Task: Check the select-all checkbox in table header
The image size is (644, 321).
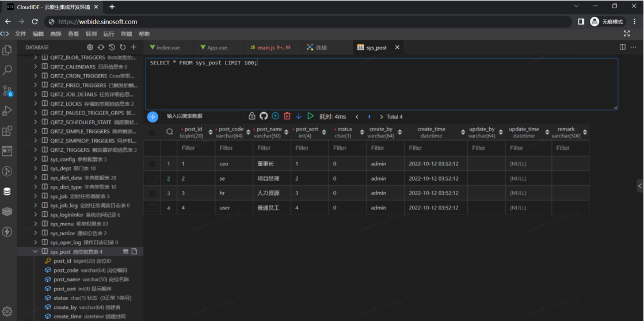Action: 152,133
